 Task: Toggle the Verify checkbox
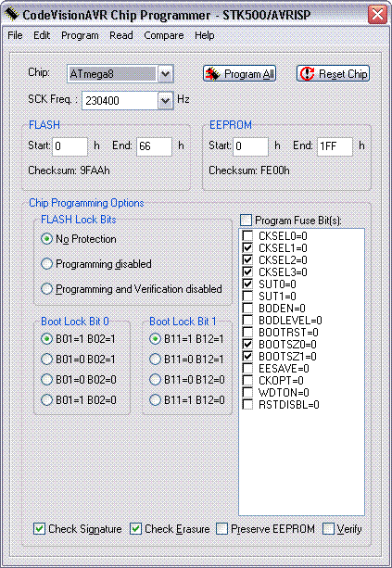(x=328, y=528)
